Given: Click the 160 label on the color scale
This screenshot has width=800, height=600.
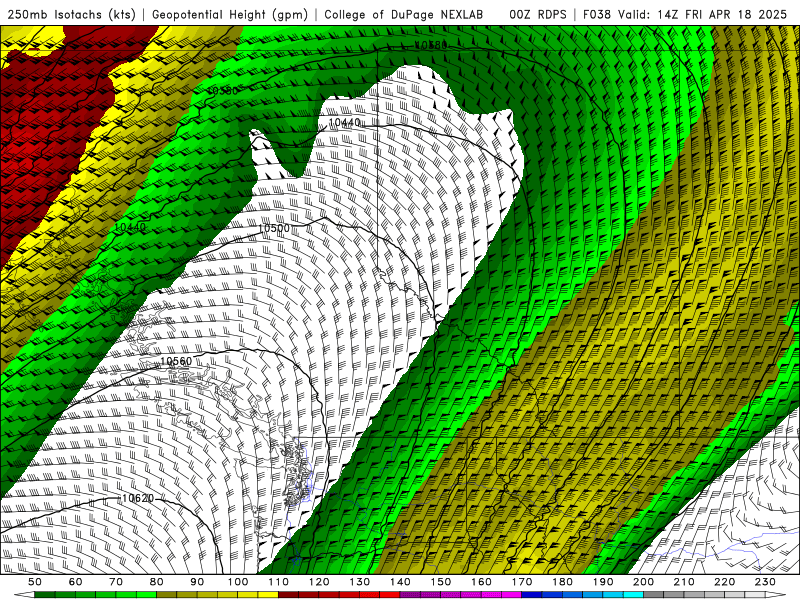Looking at the screenshot, I should point(481,582).
